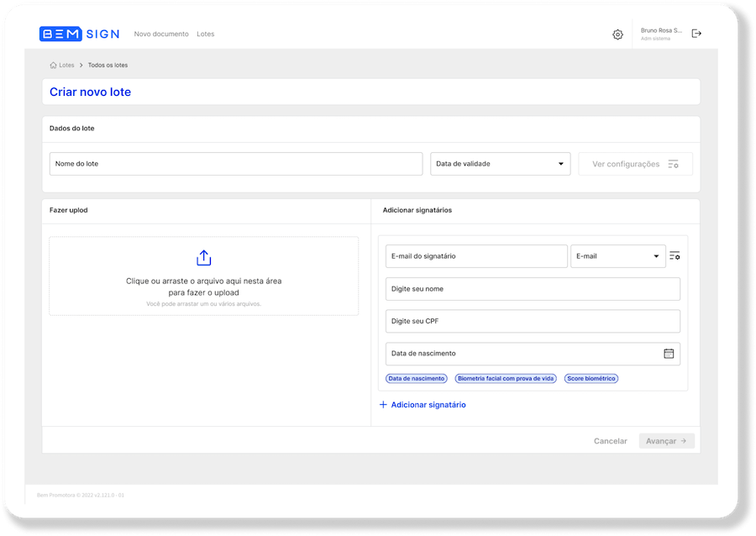756x536 pixels.
Task: Click the Avançar button
Action: 666,441
